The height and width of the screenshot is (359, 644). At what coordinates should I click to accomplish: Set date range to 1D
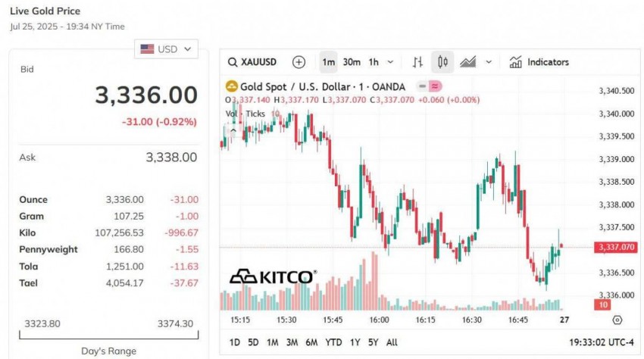pyautogui.click(x=235, y=342)
